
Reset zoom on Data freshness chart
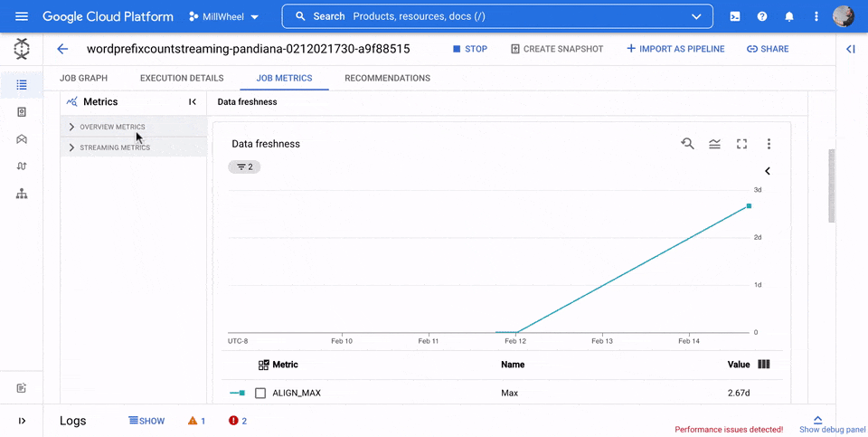tap(687, 144)
